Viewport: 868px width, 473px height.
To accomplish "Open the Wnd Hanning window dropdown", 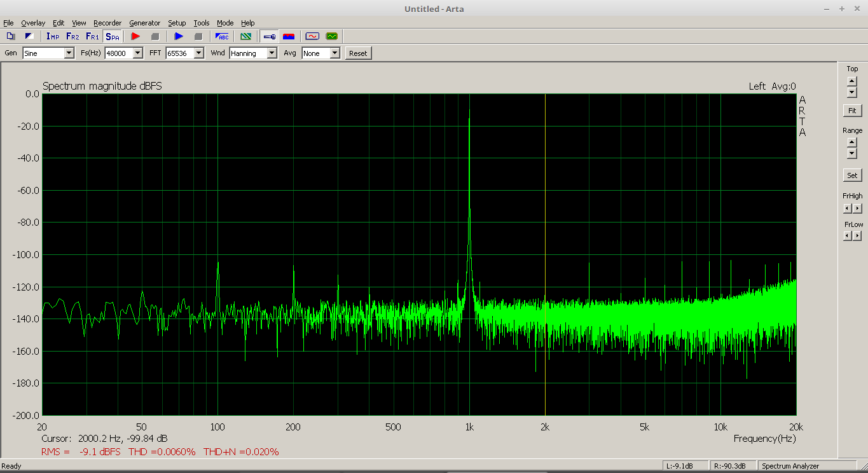I will click(272, 53).
